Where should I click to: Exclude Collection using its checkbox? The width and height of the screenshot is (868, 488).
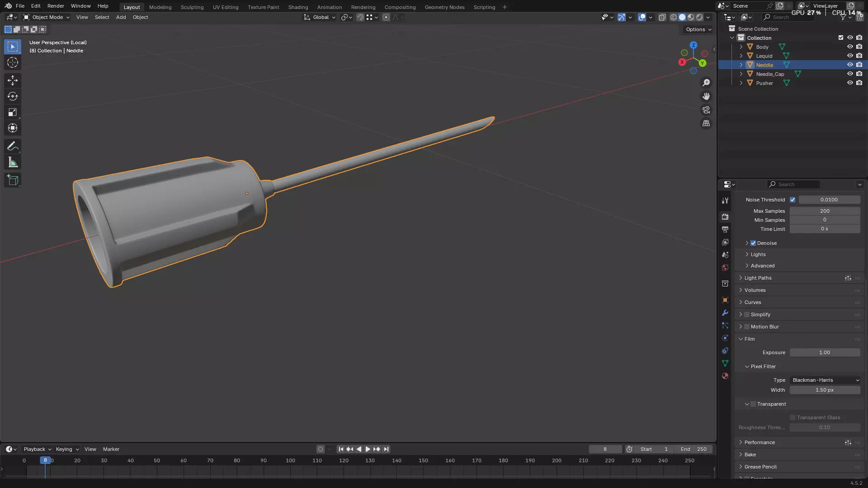[841, 38]
